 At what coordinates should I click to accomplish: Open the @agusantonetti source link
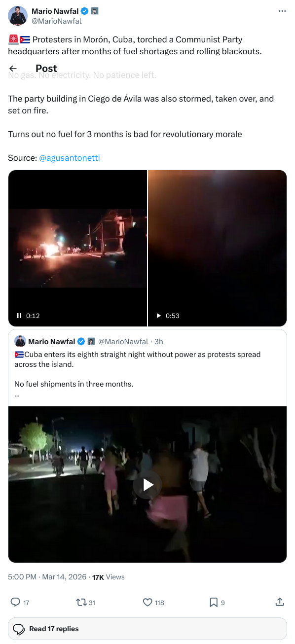[x=70, y=158]
